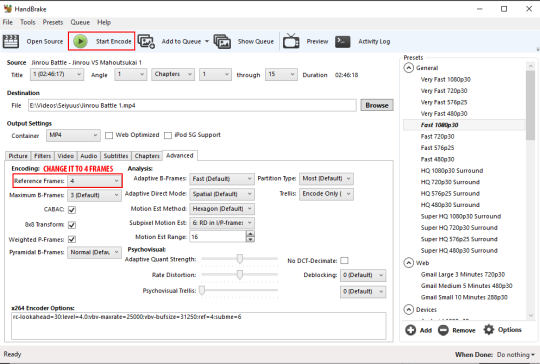
Task: Collapse the General presets group
Action: 408,68
